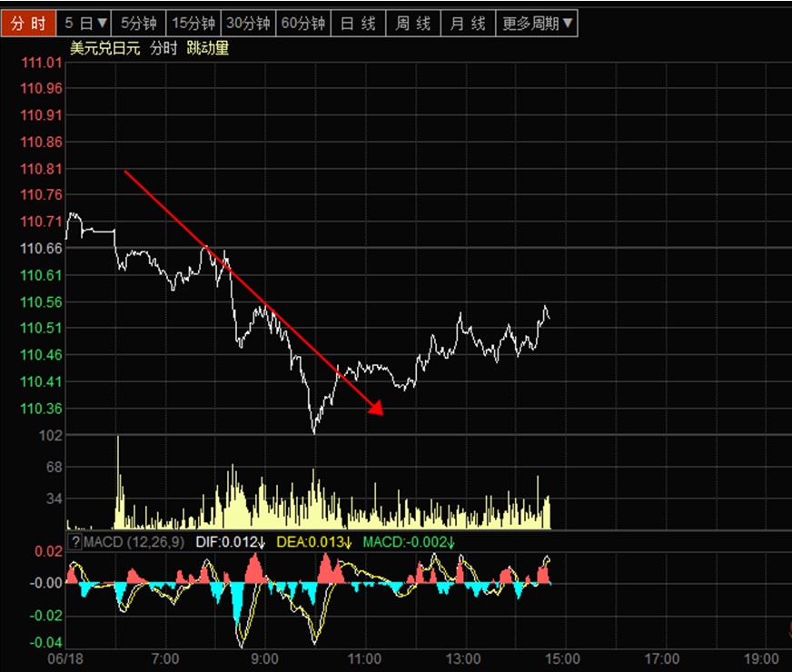Click the 11:00 time axis marker
792x672 pixels.
364,657
